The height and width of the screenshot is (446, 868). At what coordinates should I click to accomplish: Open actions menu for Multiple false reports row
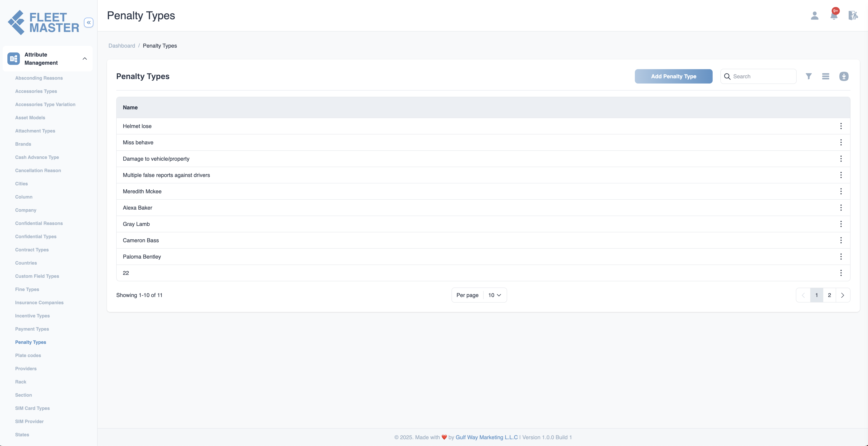[841, 175]
